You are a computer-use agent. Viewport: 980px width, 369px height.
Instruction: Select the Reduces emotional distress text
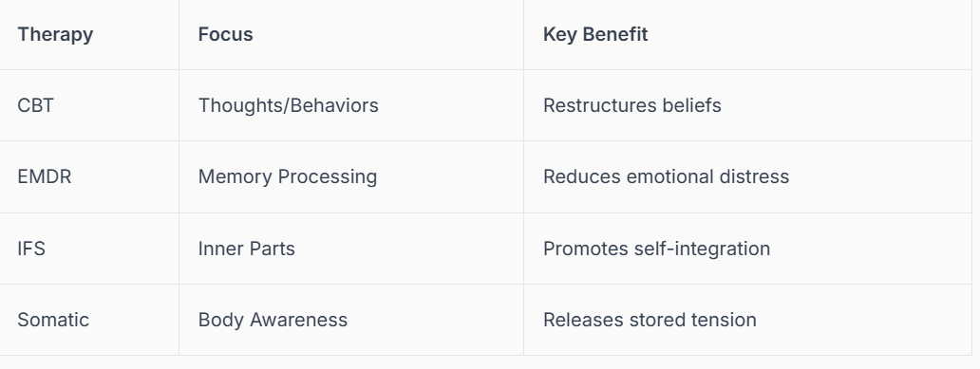tap(666, 176)
